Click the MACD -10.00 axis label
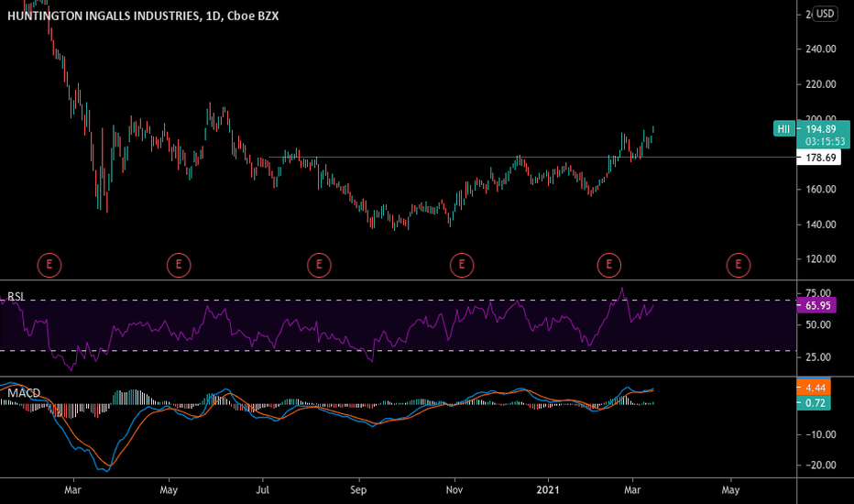The height and width of the screenshot is (504, 854). [820, 434]
